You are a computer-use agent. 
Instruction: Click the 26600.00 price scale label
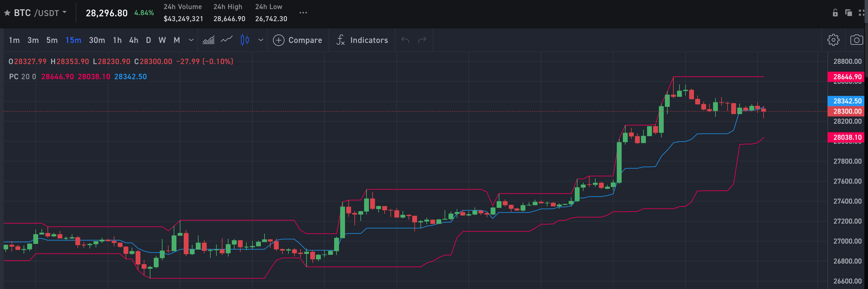[847, 281]
